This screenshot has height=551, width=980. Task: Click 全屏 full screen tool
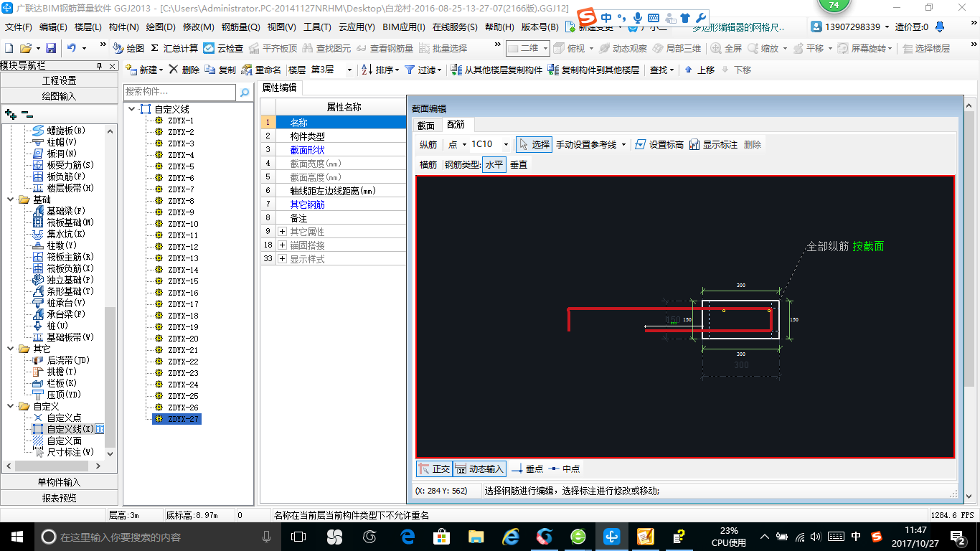point(727,48)
